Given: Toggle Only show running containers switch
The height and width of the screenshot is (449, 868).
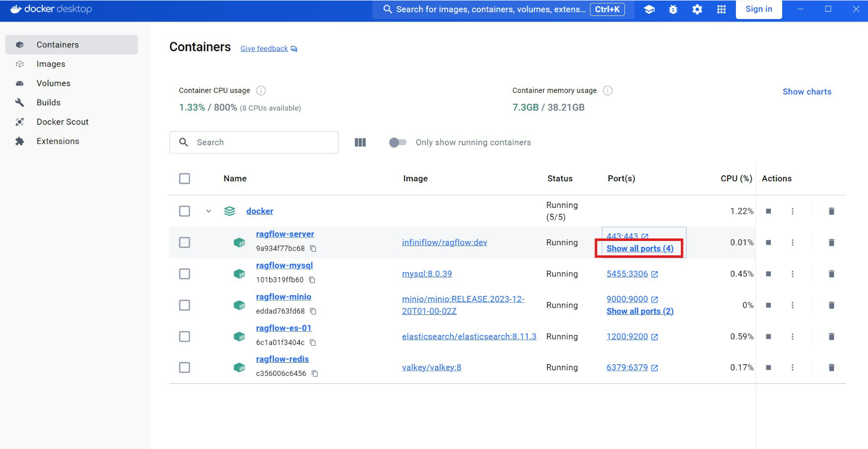Looking at the screenshot, I should [x=398, y=142].
